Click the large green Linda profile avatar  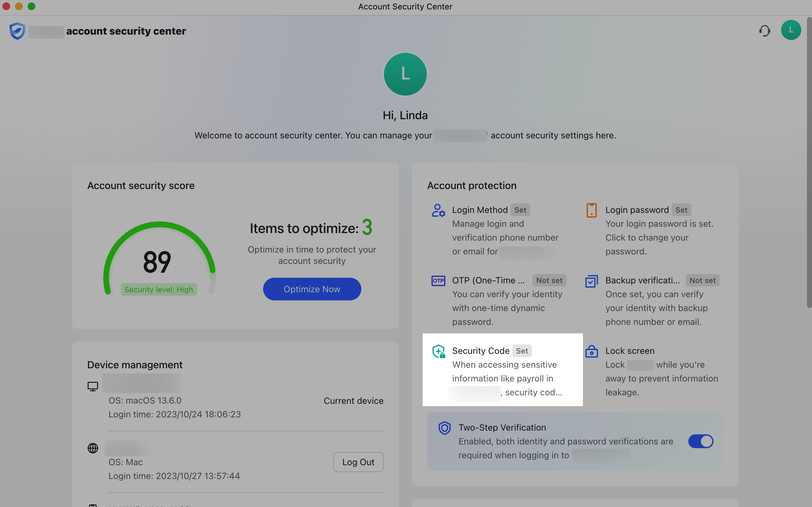pyautogui.click(x=405, y=74)
